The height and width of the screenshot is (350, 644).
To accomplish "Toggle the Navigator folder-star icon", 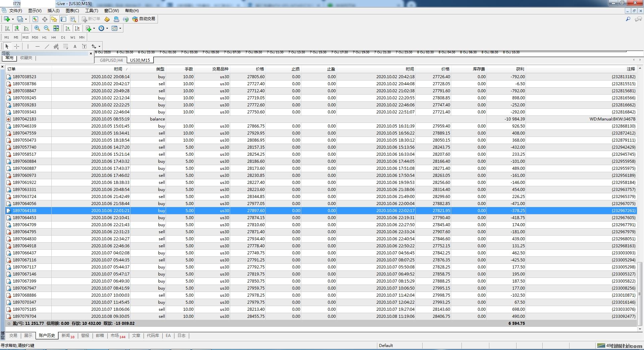I will coord(54,19).
